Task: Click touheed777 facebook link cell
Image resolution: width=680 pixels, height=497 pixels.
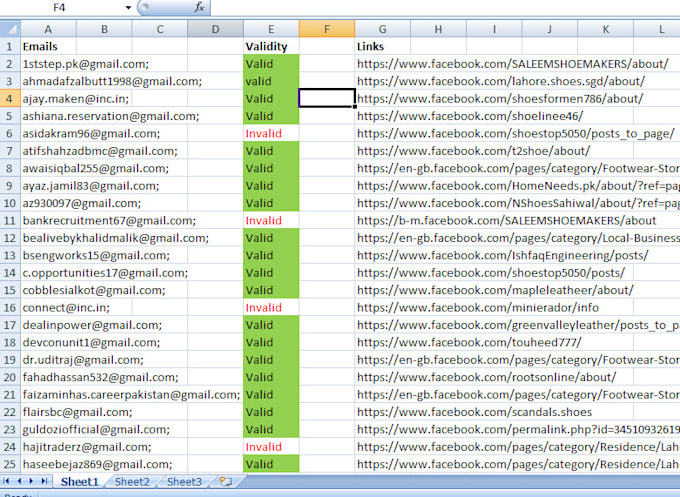Action: (469, 342)
